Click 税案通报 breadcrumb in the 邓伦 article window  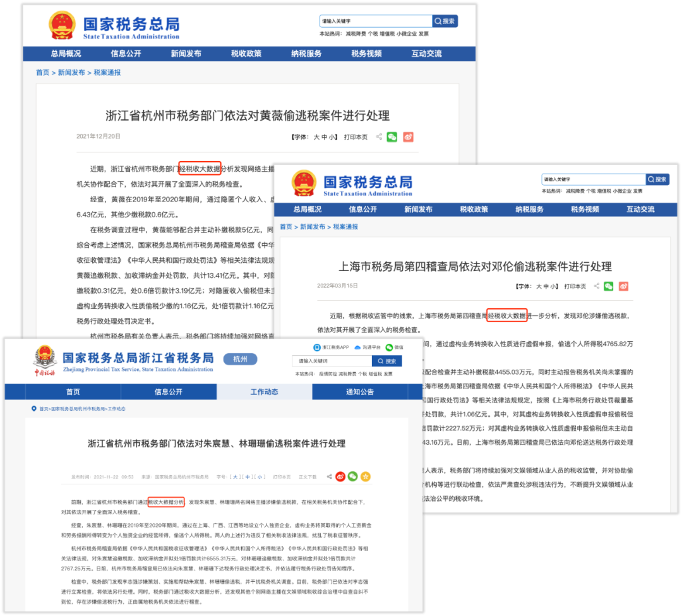click(346, 227)
